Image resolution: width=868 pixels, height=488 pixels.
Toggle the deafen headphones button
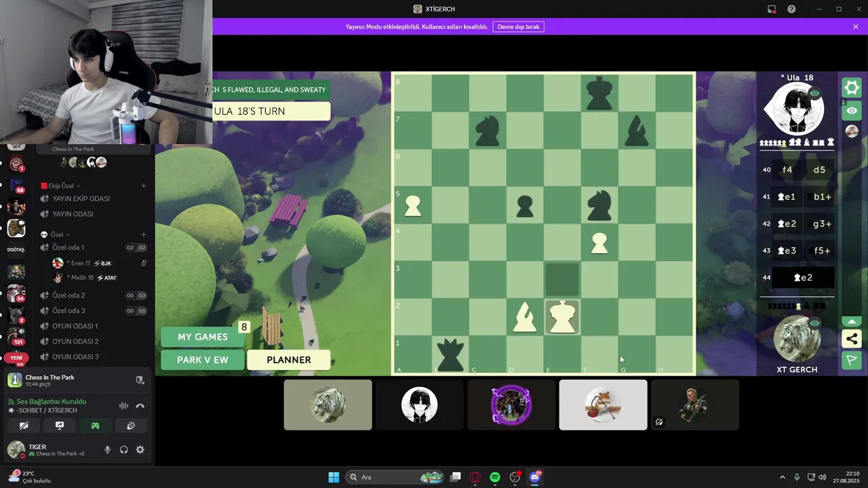(x=123, y=449)
